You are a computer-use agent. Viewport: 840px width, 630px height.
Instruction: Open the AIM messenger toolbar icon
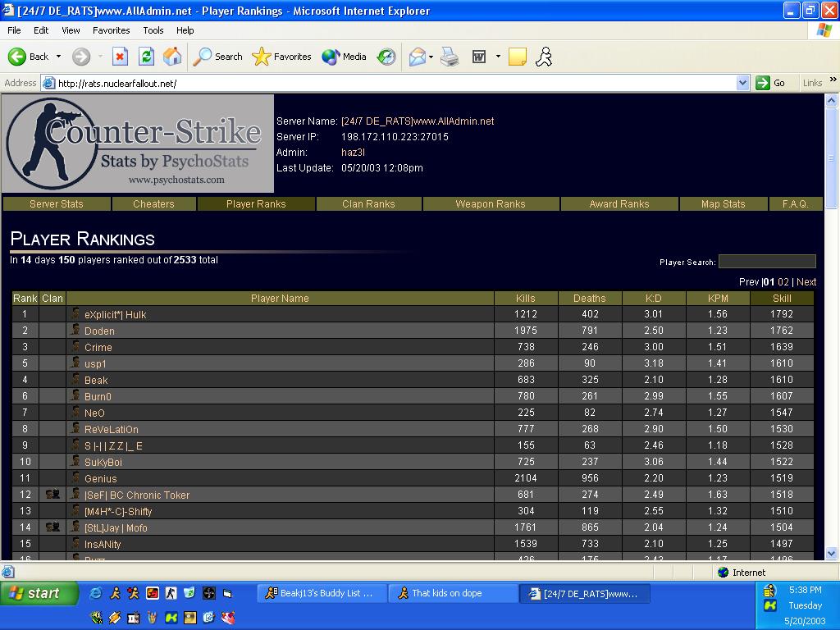click(x=543, y=57)
